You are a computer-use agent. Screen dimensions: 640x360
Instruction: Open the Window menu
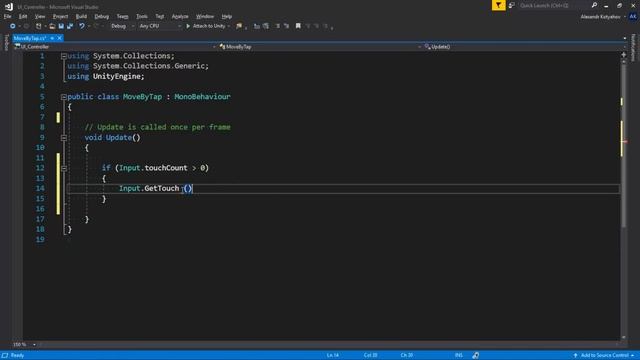pyautogui.click(x=205, y=17)
